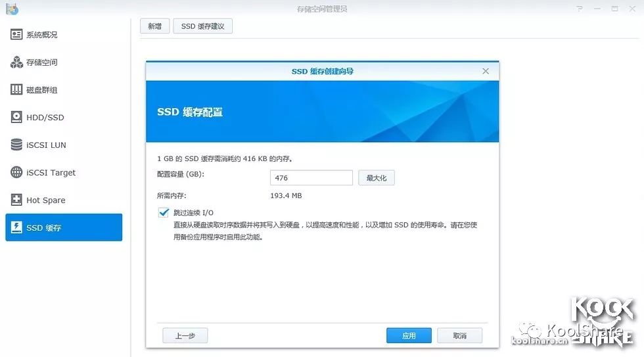Confirm with the 应用 button
Image resolution: width=644 pixels, height=357 pixels.
tap(409, 336)
